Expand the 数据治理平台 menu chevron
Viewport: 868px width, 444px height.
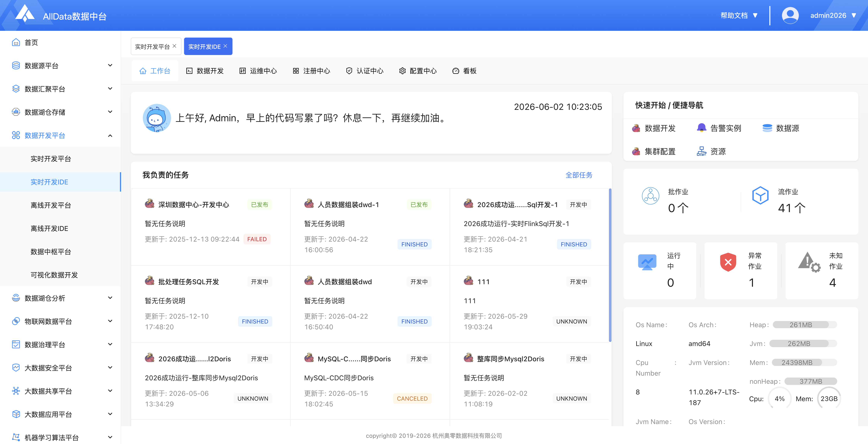coord(110,344)
